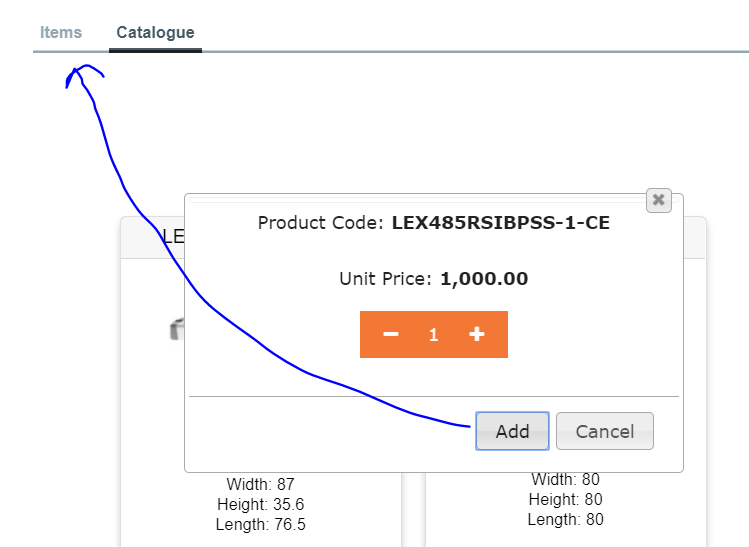The width and height of the screenshot is (749, 547).
Task: Click the Height: 80 text on right card
Action: 565,500
